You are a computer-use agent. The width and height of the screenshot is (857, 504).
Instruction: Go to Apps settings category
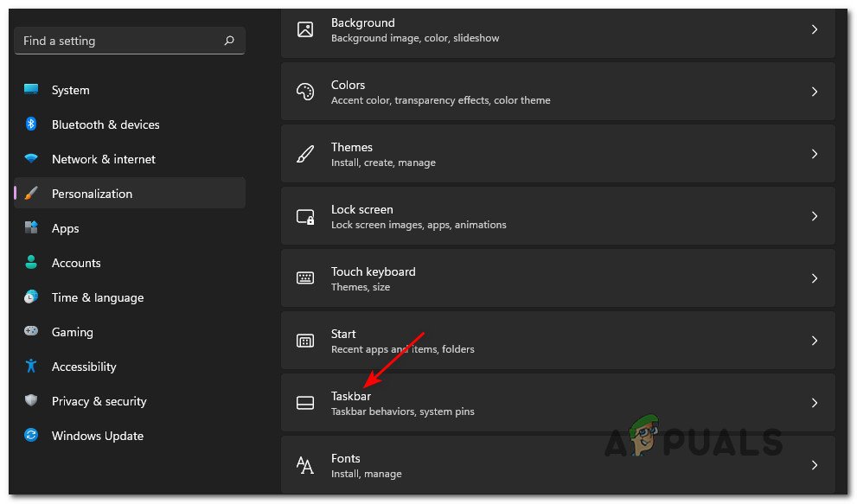pyautogui.click(x=65, y=228)
